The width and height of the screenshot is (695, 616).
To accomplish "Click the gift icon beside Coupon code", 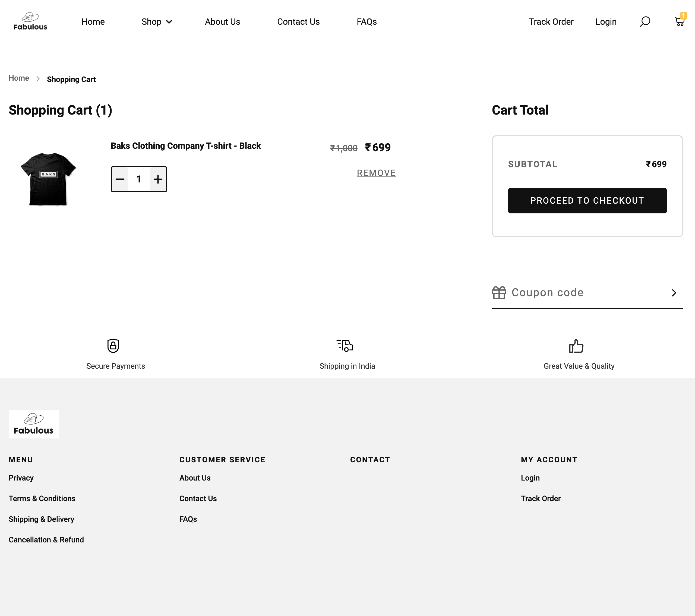I will [499, 293].
